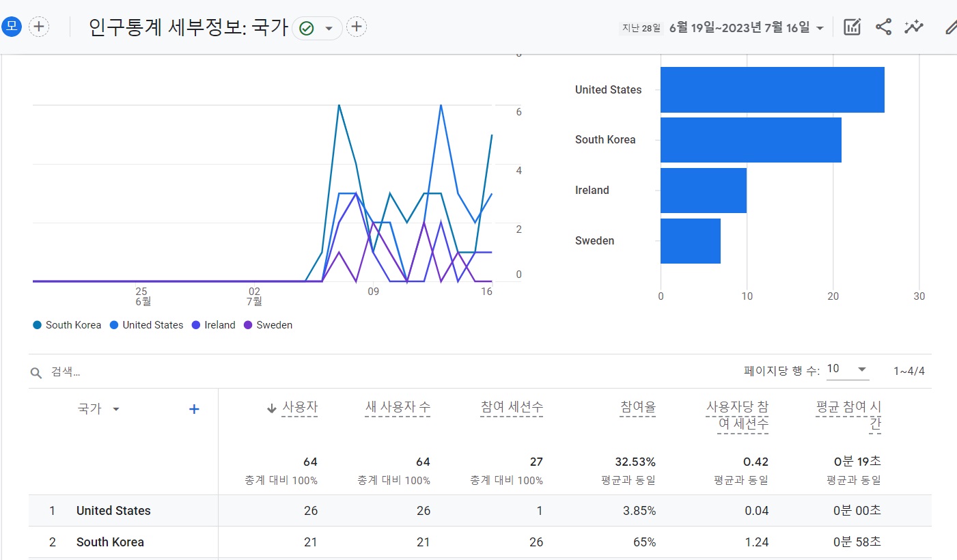Click the 0.42 total sessions per user
The image size is (957, 560).
point(756,462)
